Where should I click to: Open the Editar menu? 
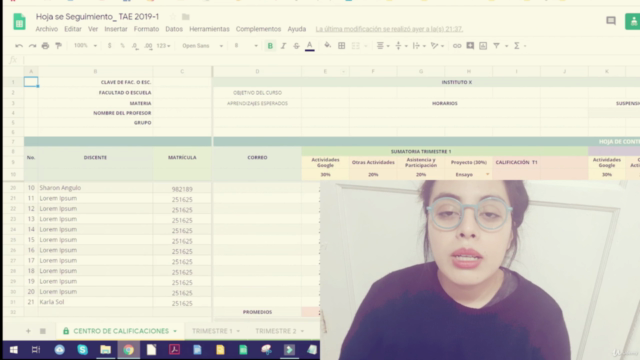click(73, 29)
